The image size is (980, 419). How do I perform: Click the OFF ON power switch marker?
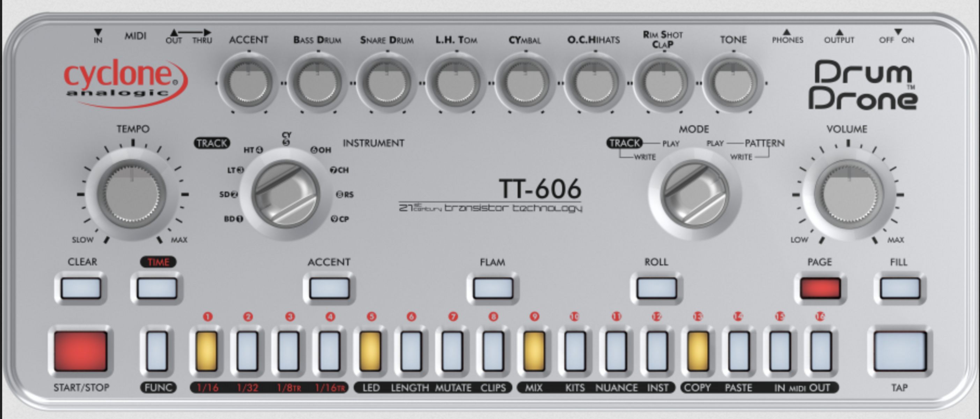898,31
